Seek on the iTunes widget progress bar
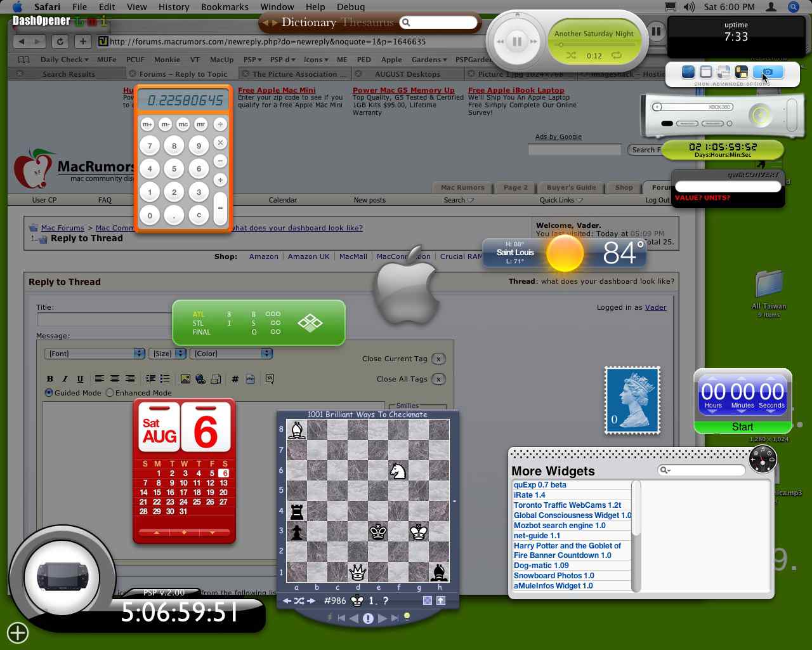Viewport: 812px width, 650px height. pos(594,45)
